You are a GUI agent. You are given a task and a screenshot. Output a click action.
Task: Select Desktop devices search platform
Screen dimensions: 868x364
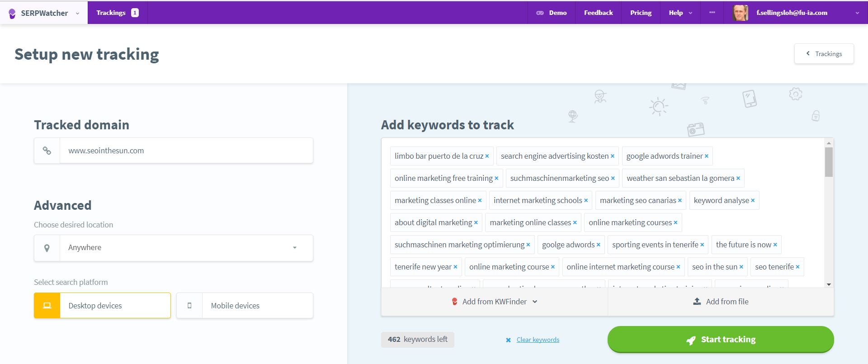102,306
